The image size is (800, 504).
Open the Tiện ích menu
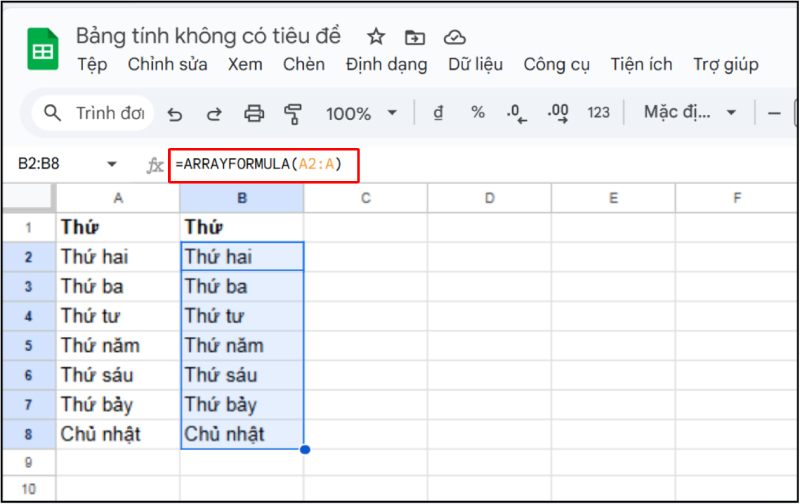coord(641,65)
